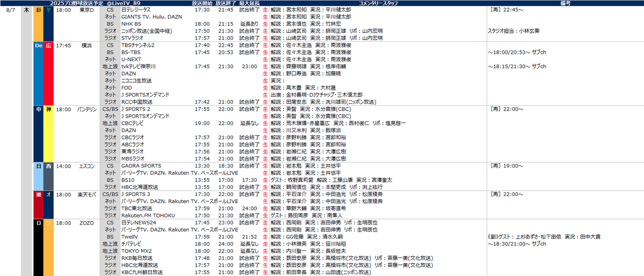Click the ABCラジオ cell
This screenshot has width=644, height=276.
[x=133, y=144]
